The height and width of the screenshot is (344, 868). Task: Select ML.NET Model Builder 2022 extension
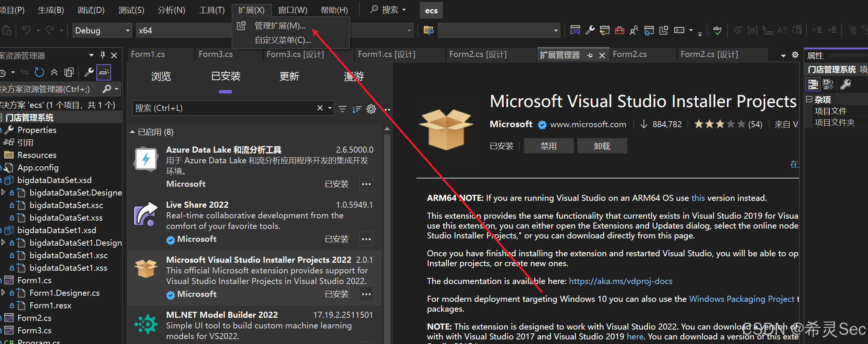point(254,325)
